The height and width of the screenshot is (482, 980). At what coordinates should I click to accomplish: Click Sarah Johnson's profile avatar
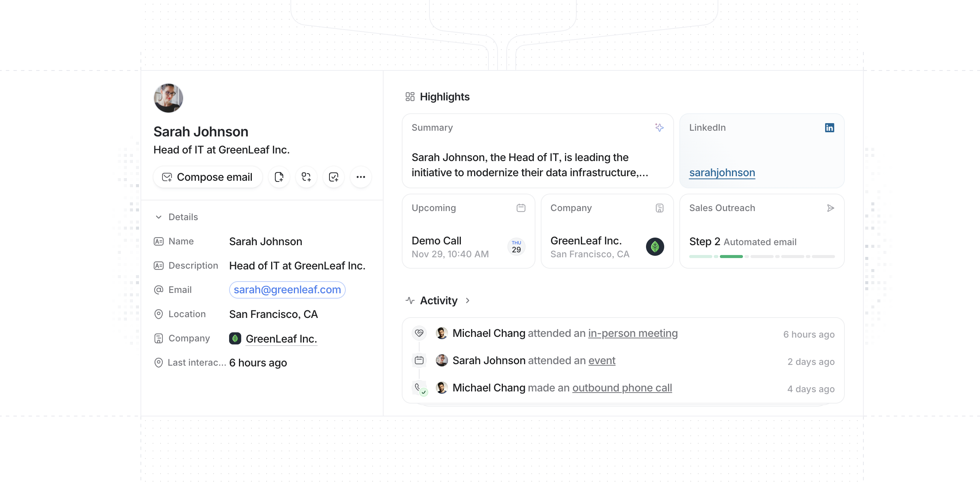click(x=168, y=98)
